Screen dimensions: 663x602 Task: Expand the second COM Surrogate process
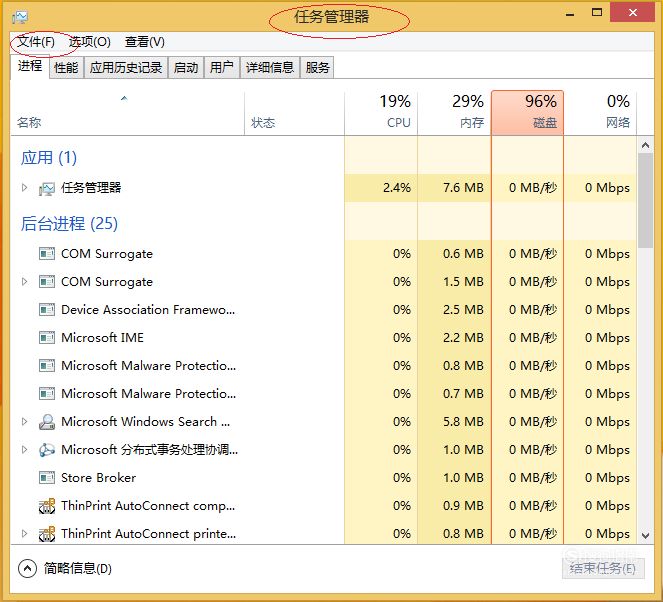(25, 282)
